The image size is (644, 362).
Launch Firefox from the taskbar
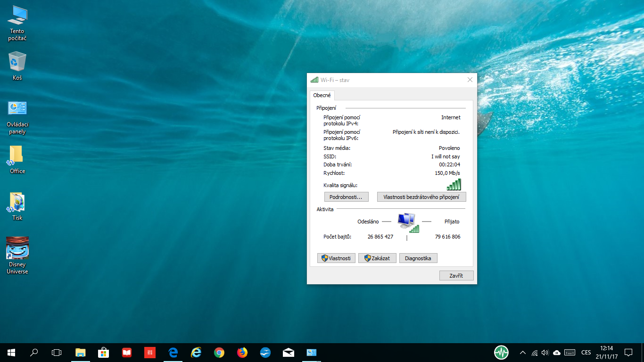pyautogui.click(x=242, y=352)
